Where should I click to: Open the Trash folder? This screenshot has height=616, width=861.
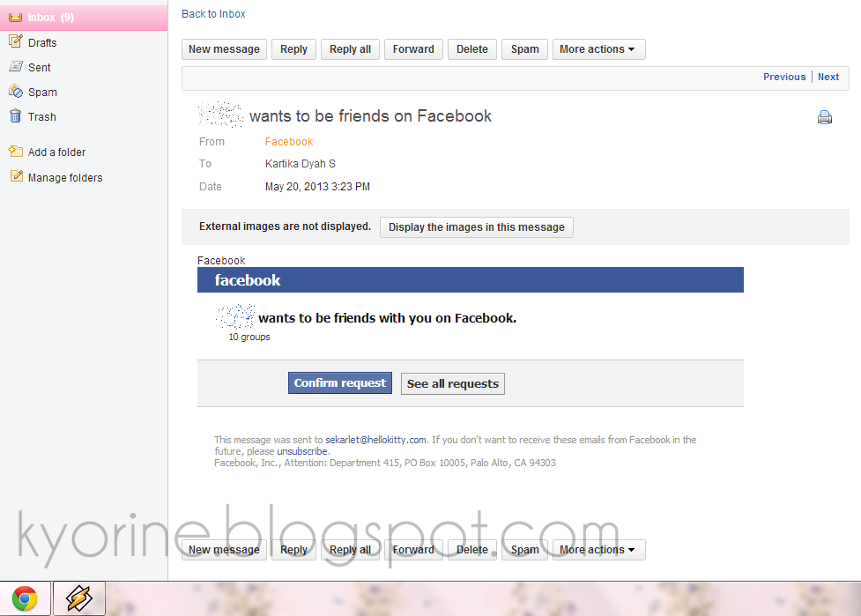click(41, 117)
